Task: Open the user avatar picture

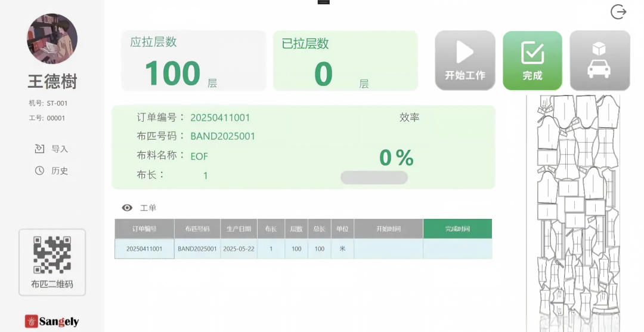Action: point(52,39)
